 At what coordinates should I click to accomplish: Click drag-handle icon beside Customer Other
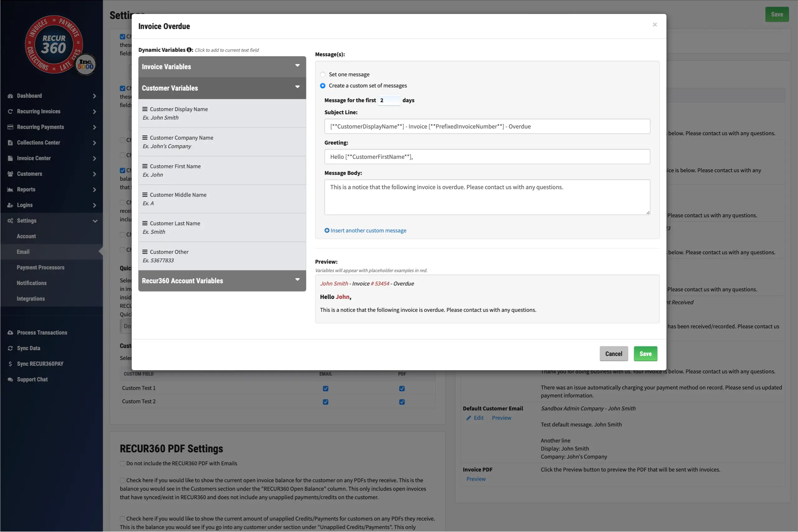pyautogui.click(x=145, y=252)
